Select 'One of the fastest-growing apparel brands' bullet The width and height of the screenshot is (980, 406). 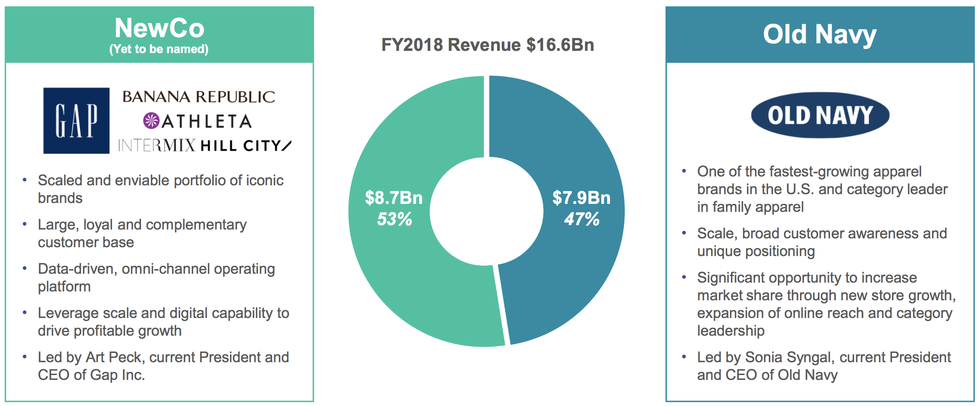(x=823, y=189)
